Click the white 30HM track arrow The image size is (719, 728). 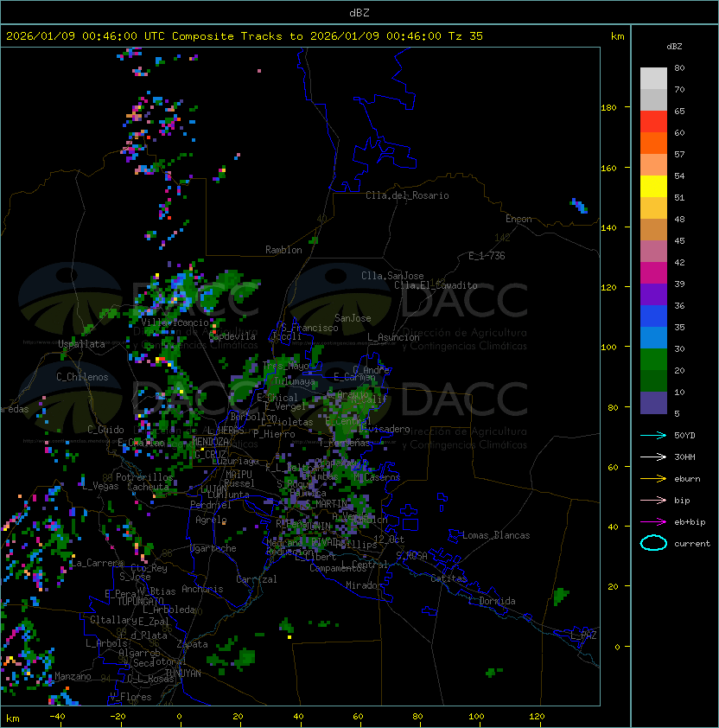click(x=653, y=457)
